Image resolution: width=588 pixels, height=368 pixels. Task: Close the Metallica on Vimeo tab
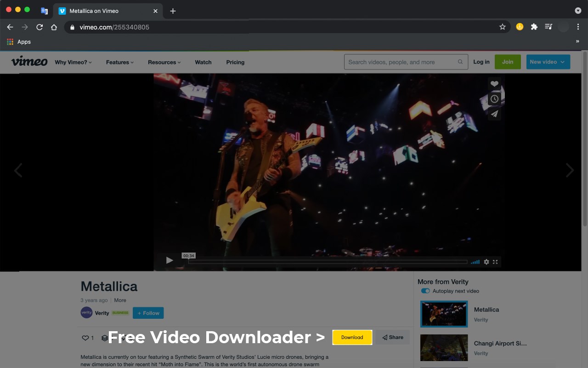[x=155, y=11]
